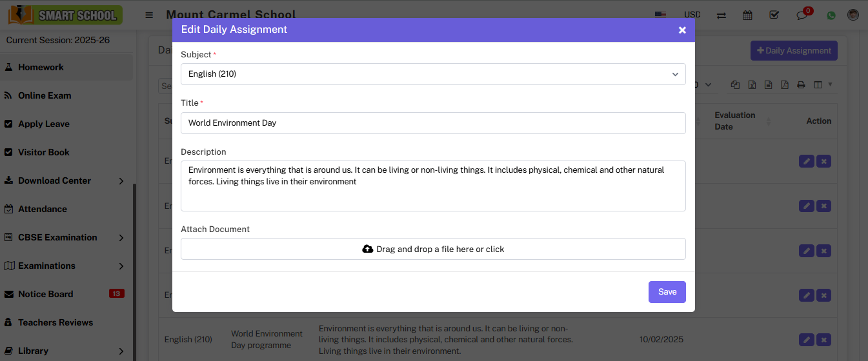868x361 pixels.
Task: Open Notice Board in the sidebar
Action: [46, 294]
